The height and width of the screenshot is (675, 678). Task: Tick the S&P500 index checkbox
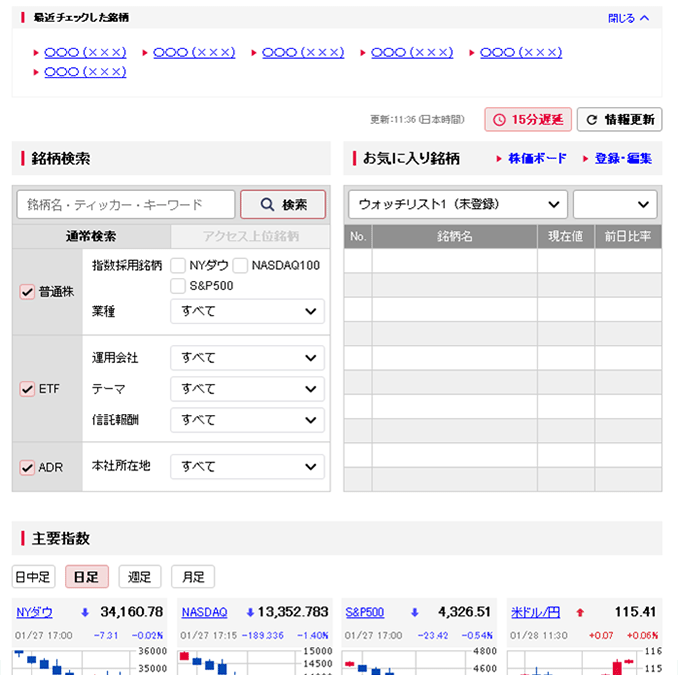(x=178, y=286)
